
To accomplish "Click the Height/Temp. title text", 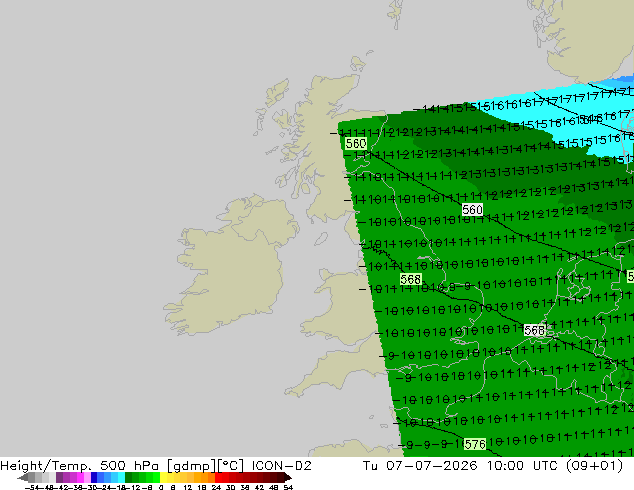I will tap(46, 466).
